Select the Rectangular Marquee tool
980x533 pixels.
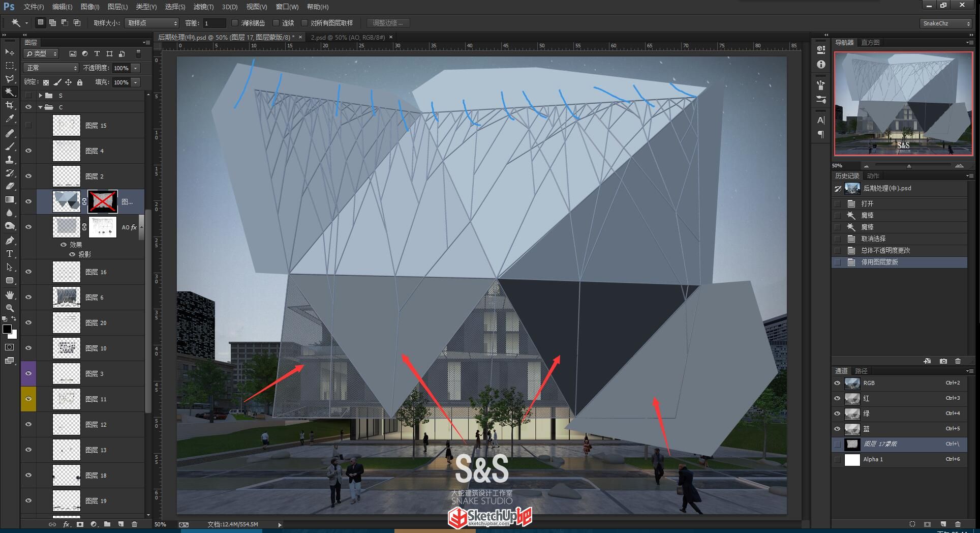(10, 66)
